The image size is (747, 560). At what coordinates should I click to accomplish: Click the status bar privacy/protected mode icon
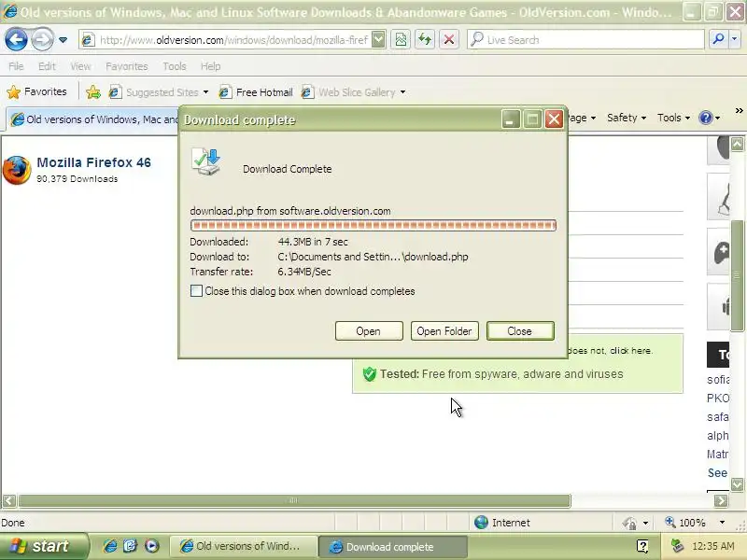[629, 523]
